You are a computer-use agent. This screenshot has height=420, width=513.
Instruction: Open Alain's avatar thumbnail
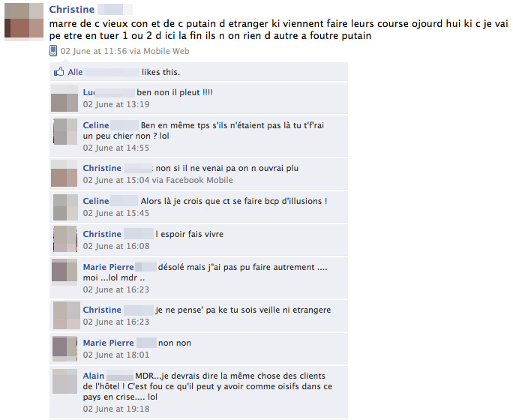click(64, 381)
